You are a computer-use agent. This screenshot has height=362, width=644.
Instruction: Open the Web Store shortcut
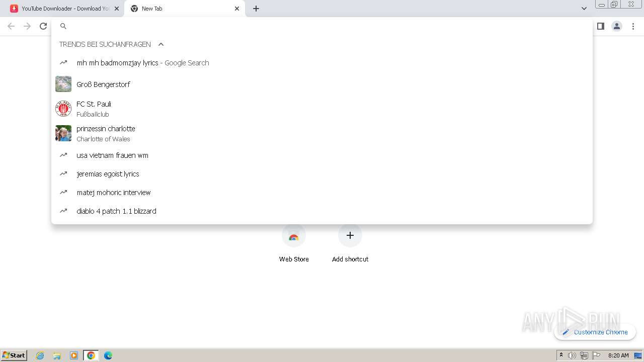[294, 243]
